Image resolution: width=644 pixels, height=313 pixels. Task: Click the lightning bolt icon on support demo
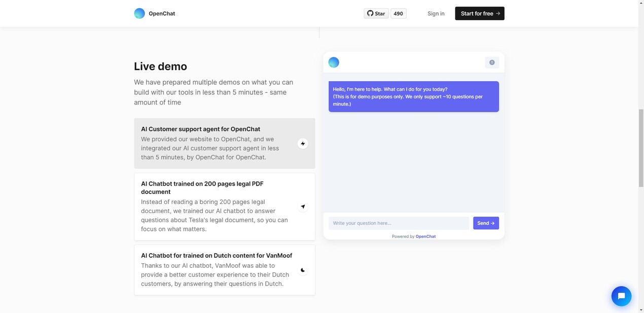coord(303,144)
